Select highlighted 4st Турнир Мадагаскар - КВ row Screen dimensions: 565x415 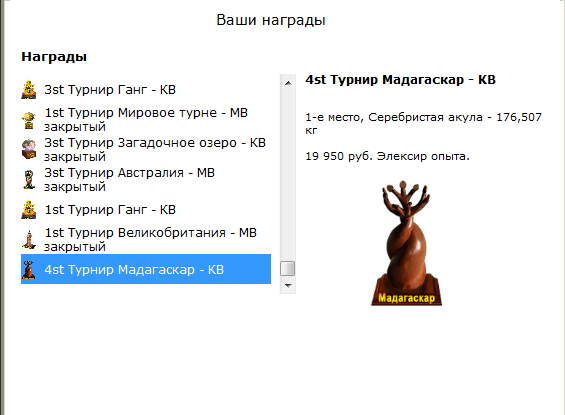pyautogui.click(x=146, y=269)
